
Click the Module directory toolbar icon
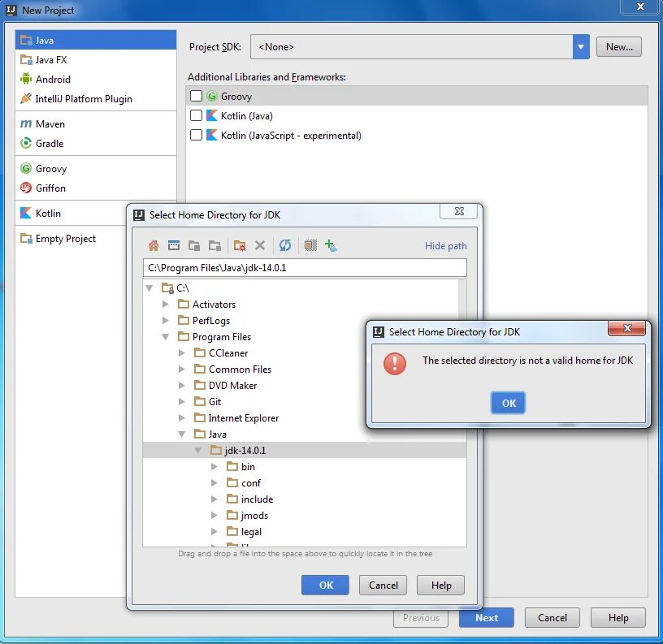coord(214,245)
